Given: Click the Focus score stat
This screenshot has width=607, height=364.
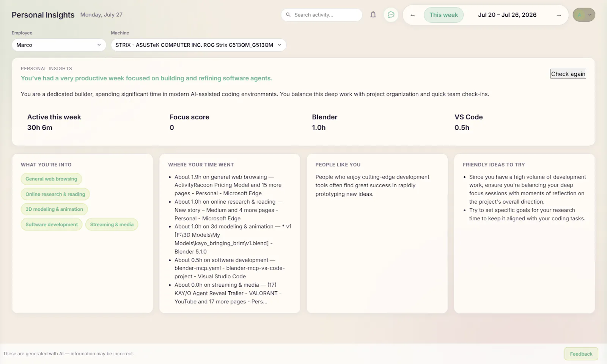Looking at the screenshot, I should click(x=189, y=122).
